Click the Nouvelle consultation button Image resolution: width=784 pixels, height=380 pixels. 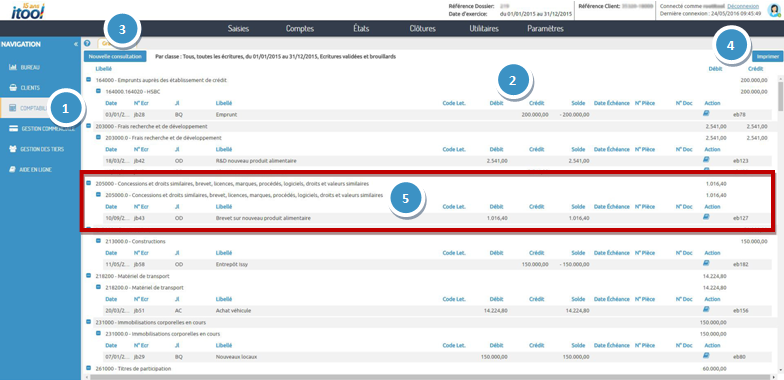pos(115,56)
